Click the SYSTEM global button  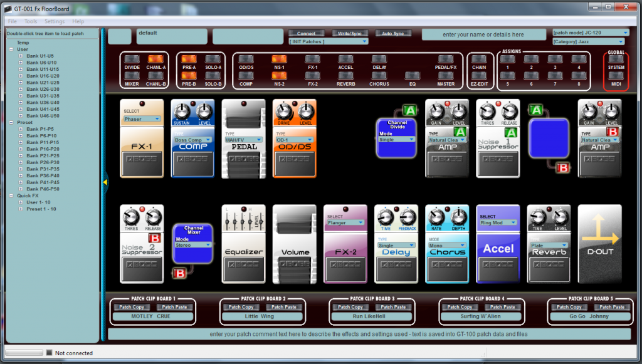[x=616, y=60]
